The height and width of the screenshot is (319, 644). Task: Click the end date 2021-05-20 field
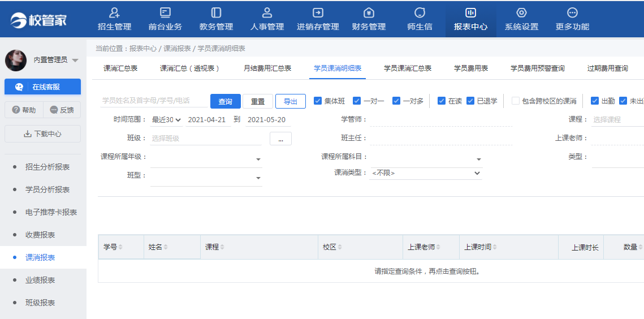point(268,120)
